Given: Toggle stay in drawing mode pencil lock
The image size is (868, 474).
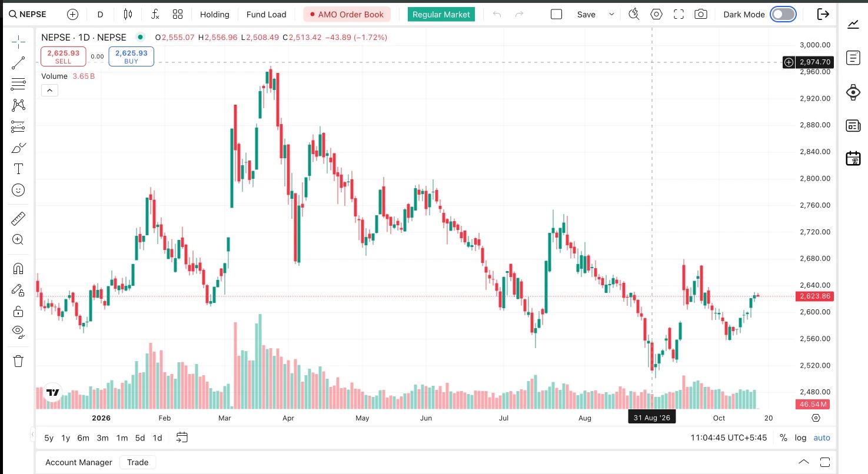Looking at the screenshot, I should [x=18, y=290].
